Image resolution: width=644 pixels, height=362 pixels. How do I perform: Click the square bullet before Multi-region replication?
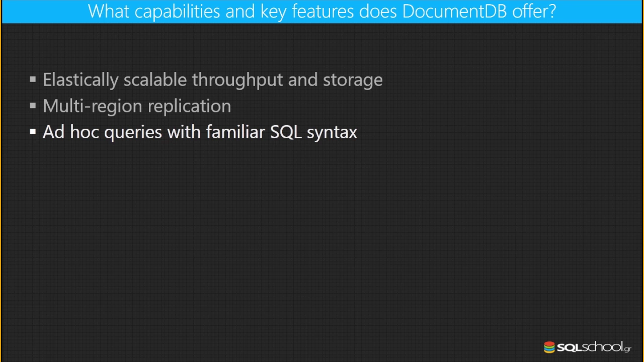coord(33,106)
